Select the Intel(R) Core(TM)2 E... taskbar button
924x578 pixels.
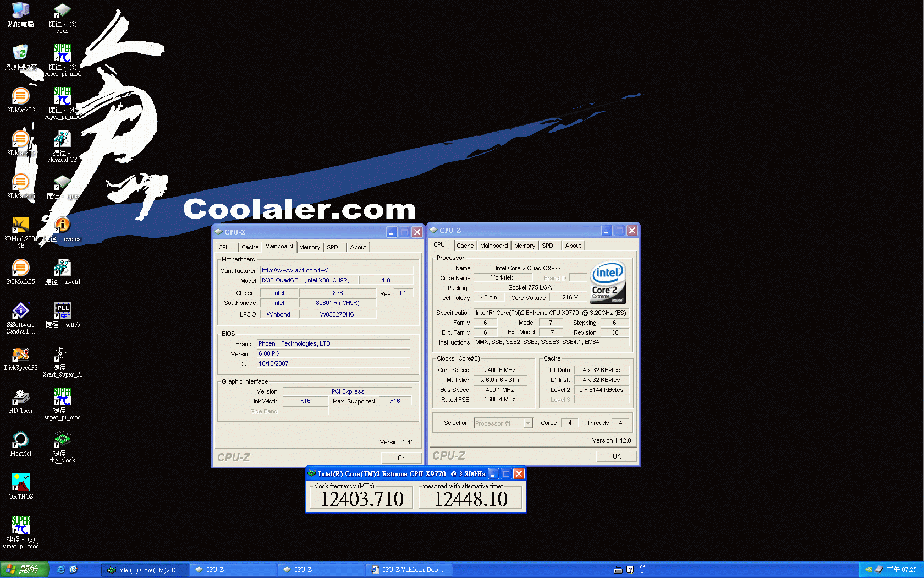[x=145, y=570]
